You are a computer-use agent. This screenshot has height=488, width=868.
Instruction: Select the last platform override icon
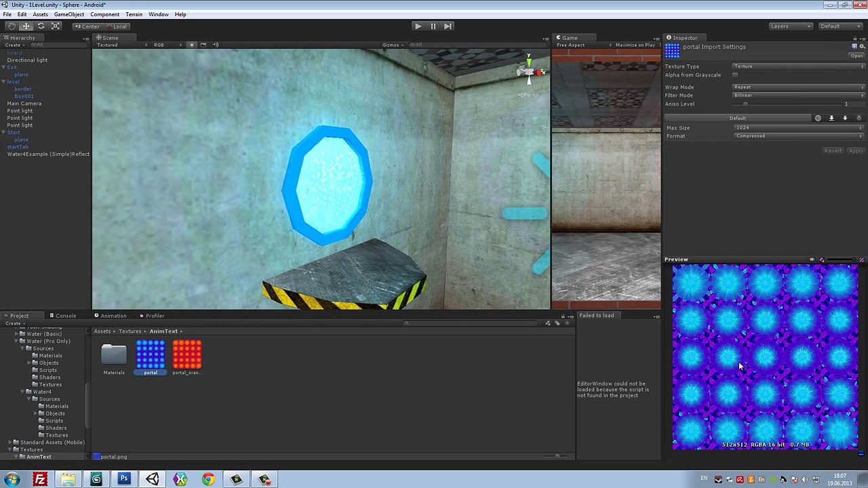[859, 118]
